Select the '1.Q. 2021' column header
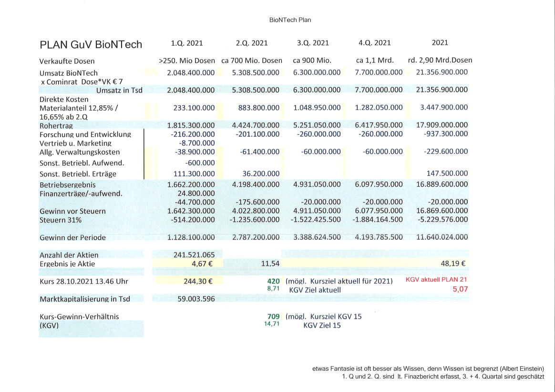Screen dimensions: 555x392 click(187, 43)
